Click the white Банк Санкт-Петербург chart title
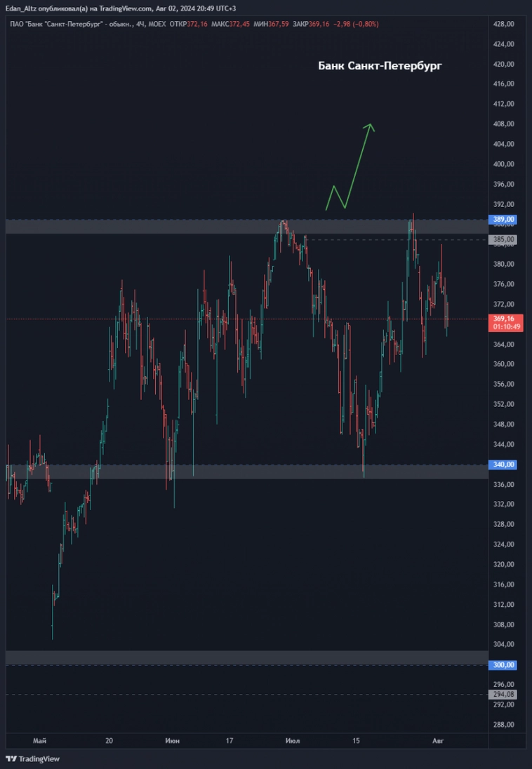This screenshot has width=532, height=769. pos(380,66)
